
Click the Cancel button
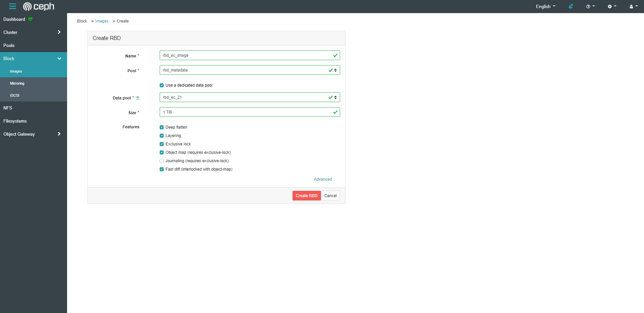tap(330, 196)
